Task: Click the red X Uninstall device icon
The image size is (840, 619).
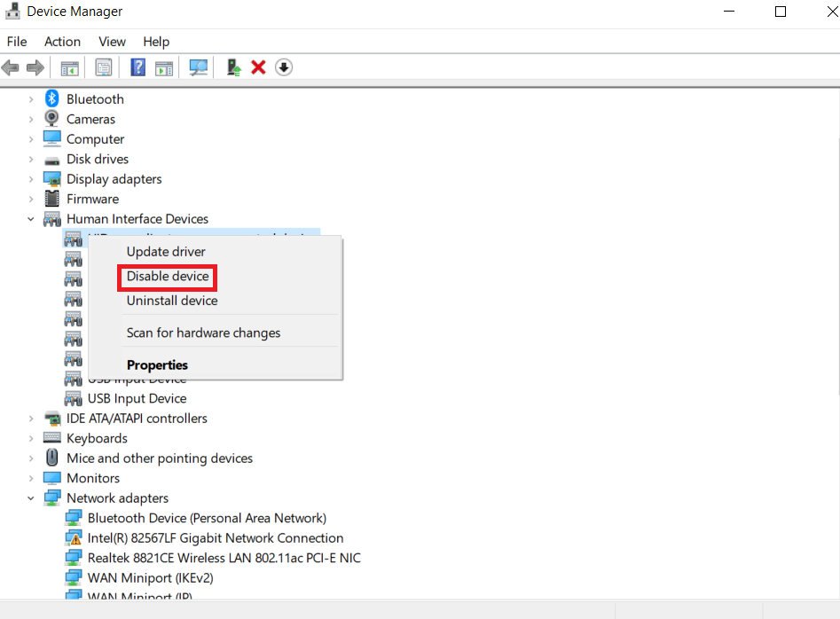Action: pos(258,67)
